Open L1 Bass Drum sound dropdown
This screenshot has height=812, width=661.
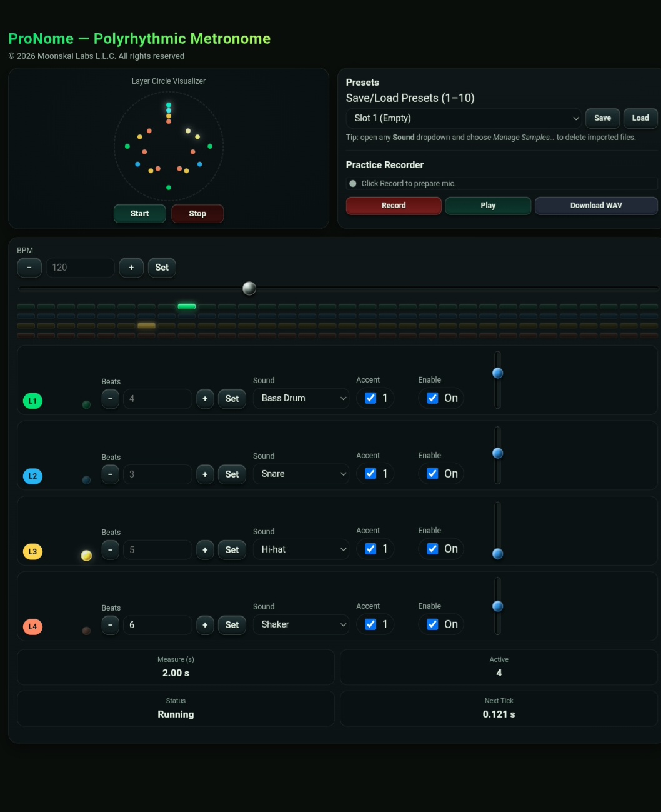[x=301, y=398]
